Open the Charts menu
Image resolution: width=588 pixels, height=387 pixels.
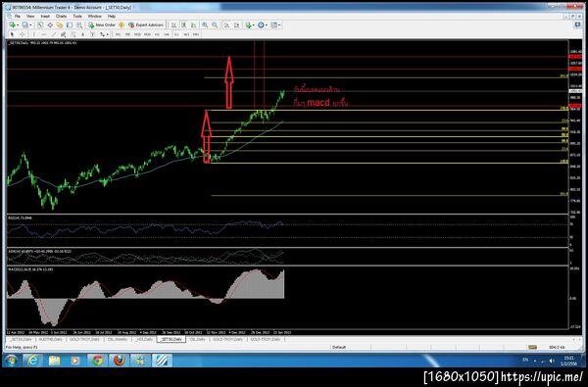61,16
